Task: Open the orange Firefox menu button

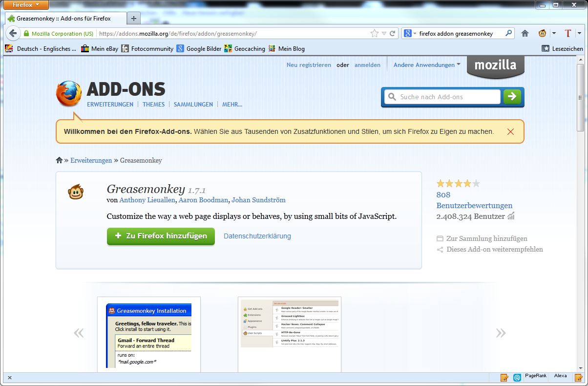Action: tap(26, 5)
